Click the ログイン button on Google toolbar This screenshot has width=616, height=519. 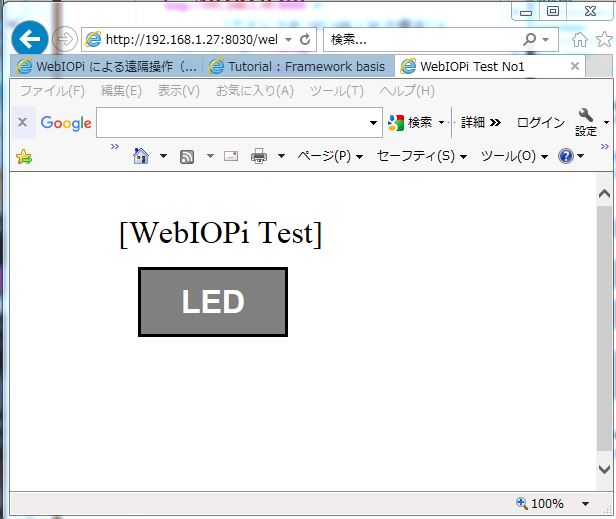pos(540,123)
